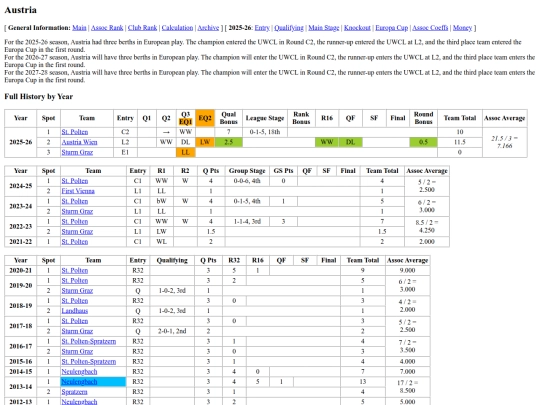The image size is (540, 405).
Task: Open St. Polten in 2020-21 row
Action: click(x=75, y=270)
